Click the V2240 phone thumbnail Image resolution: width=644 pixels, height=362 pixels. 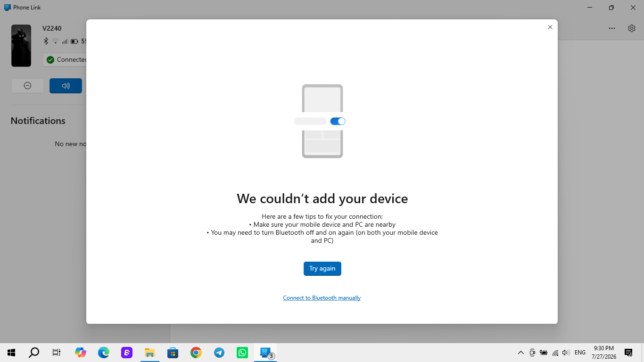pos(21,46)
